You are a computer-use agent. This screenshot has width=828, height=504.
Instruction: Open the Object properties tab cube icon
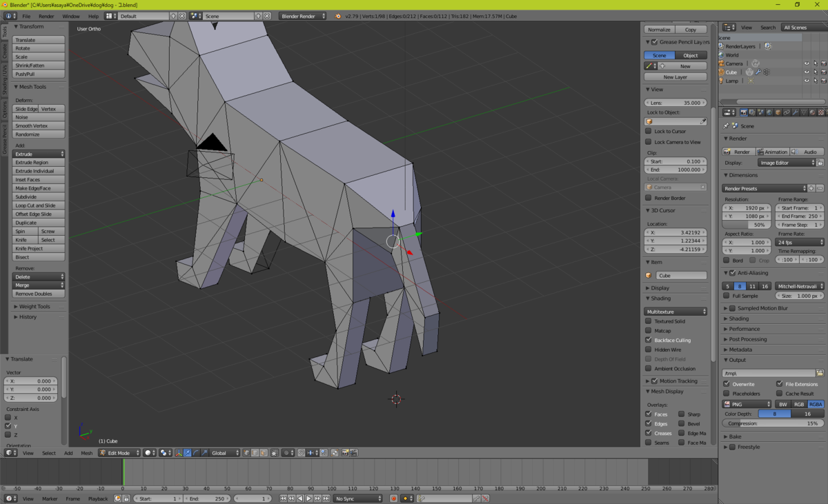778,112
